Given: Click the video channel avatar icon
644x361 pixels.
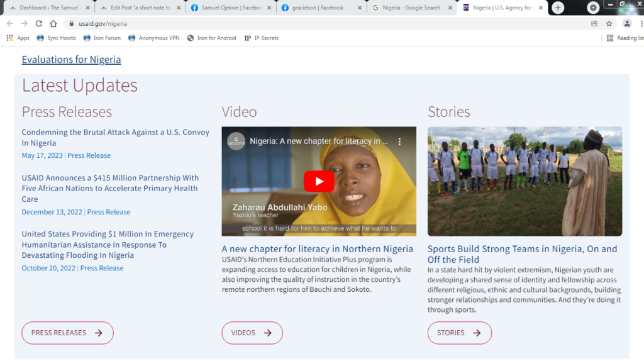Looking at the screenshot, I should pyautogui.click(x=236, y=142).
